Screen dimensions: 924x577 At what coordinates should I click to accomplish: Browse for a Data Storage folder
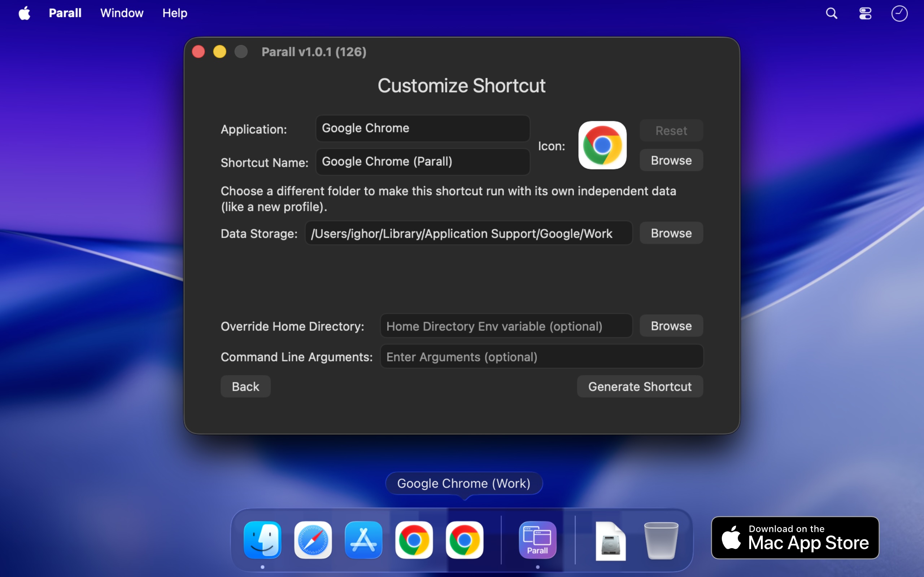pos(671,233)
